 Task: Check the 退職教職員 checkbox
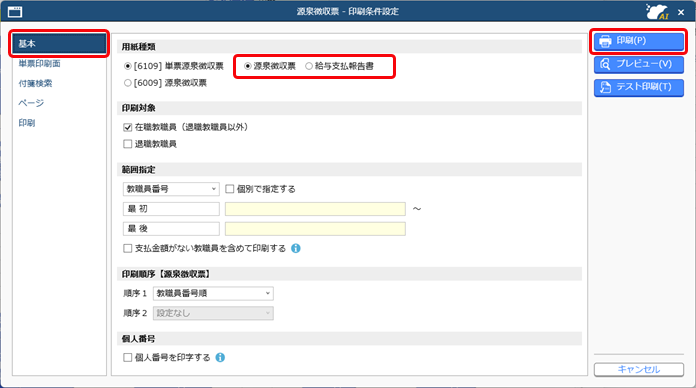(x=128, y=144)
